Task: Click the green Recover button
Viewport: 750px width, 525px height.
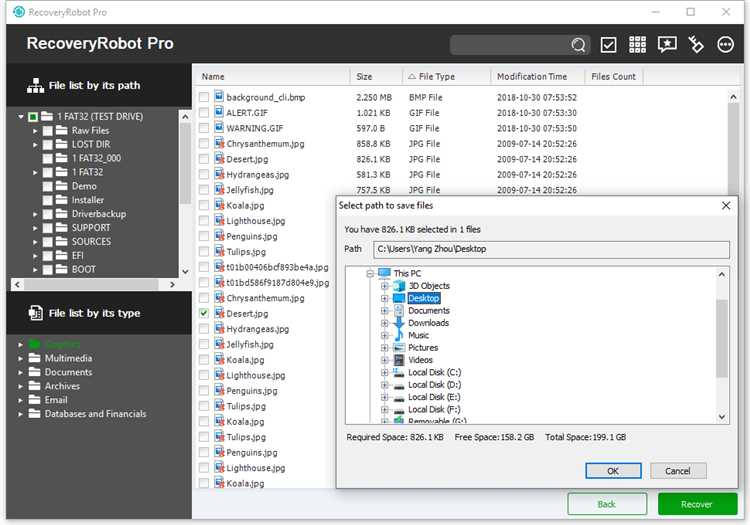Action: (x=697, y=504)
